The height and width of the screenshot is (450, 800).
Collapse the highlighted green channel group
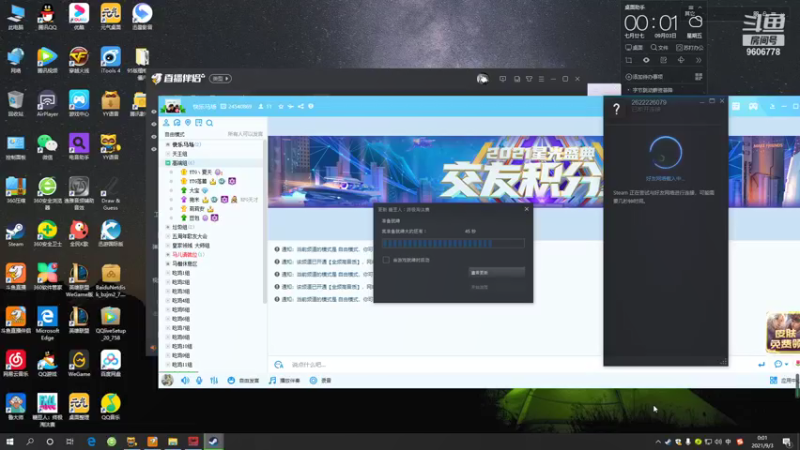[x=168, y=163]
